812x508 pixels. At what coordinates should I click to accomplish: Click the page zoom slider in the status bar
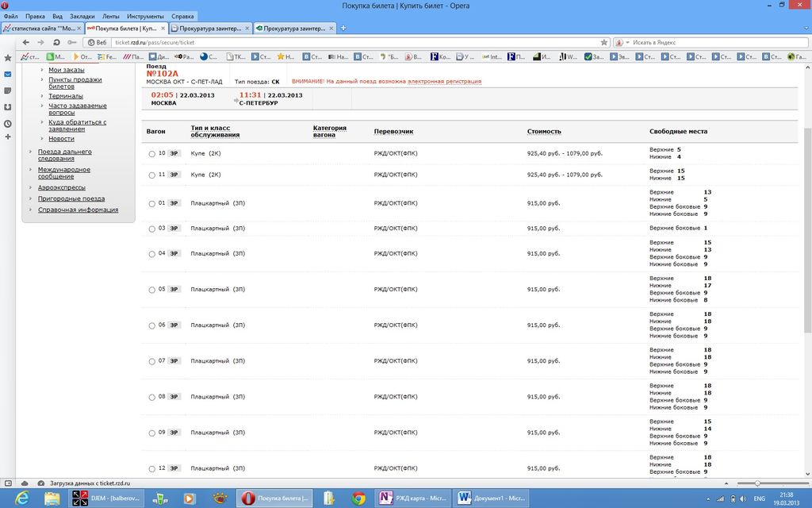pos(757,483)
